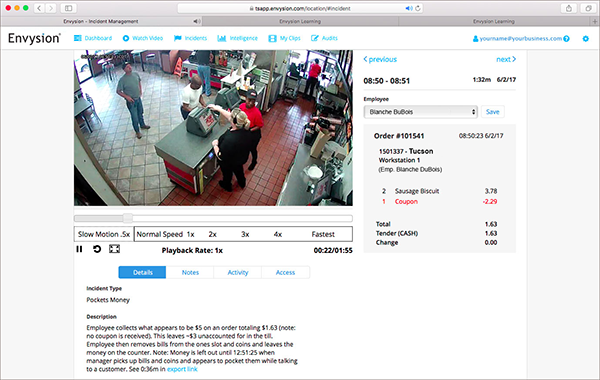Set playback speed to Fastest
This screenshot has height=380, width=600.
tap(323, 234)
